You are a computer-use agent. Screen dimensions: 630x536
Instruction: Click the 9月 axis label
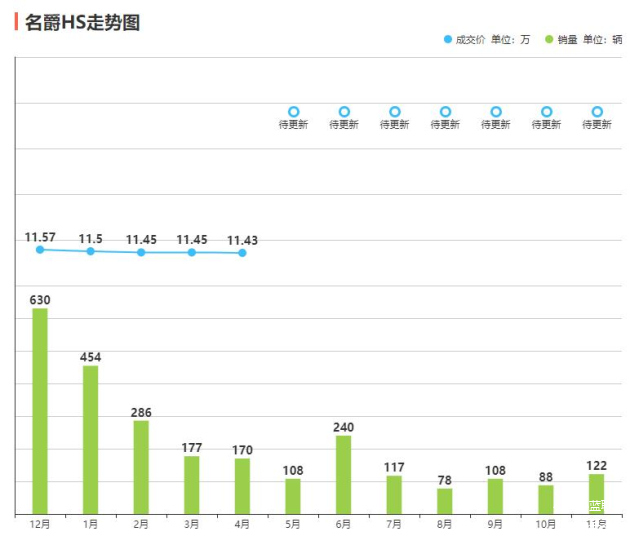pyautogui.click(x=495, y=524)
